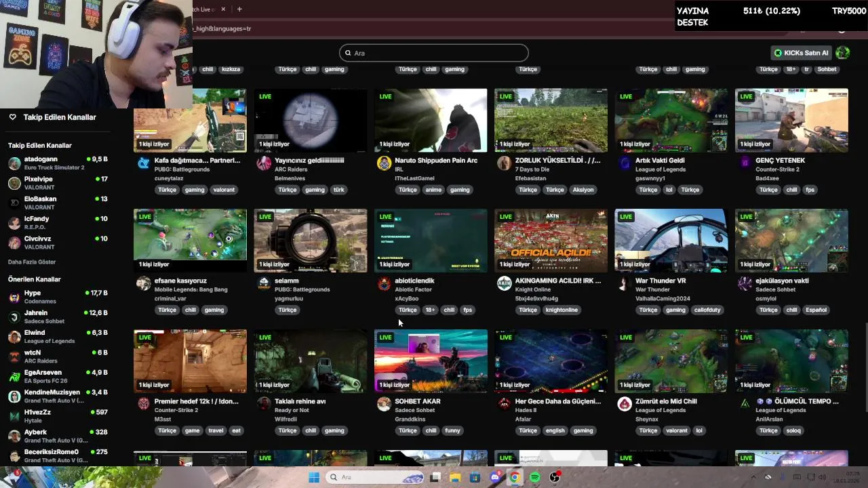Click the Windows taskbar Ara search box
The width and height of the screenshot is (868, 488).
click(374, 477)
